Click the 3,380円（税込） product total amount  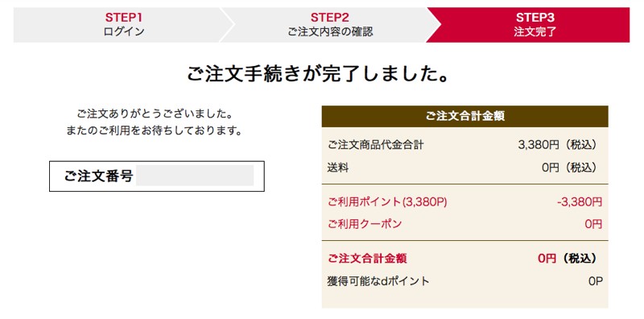[557, 145]
